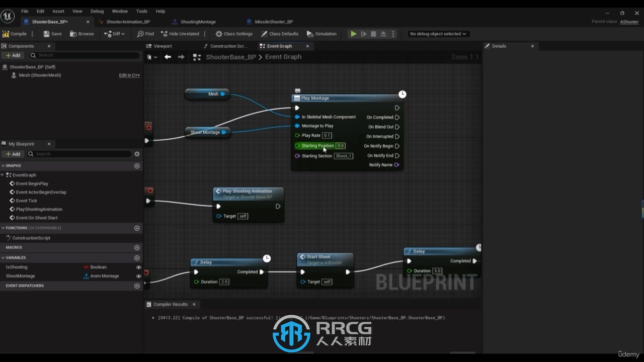Click Edit in C++ link

129,75
